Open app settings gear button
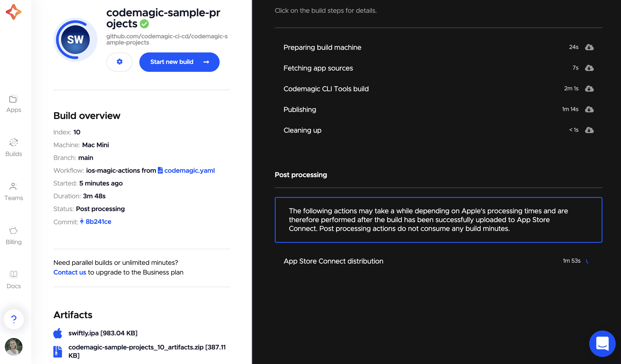Screen dimensions: 621x364 coord(120,62)
